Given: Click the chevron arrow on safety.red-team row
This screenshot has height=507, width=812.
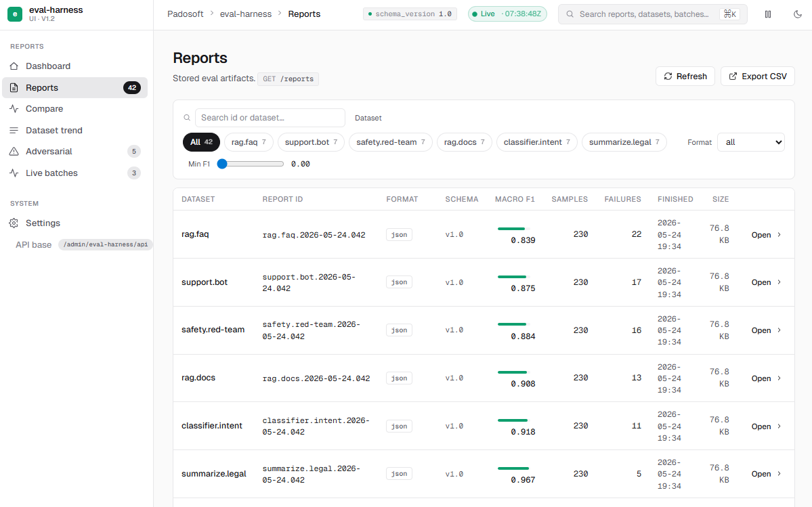Looking at the screenshot, I should click(779, 330).
